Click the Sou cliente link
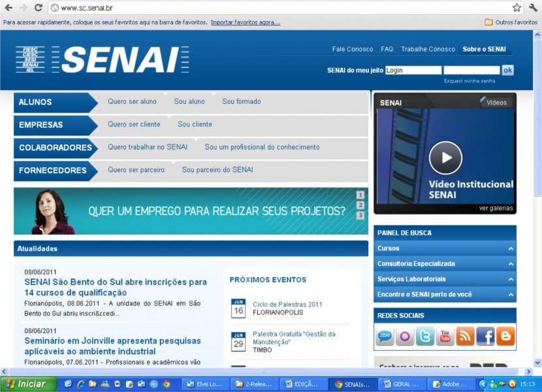Viewport: 542px width, 392px height. (195, 124)
